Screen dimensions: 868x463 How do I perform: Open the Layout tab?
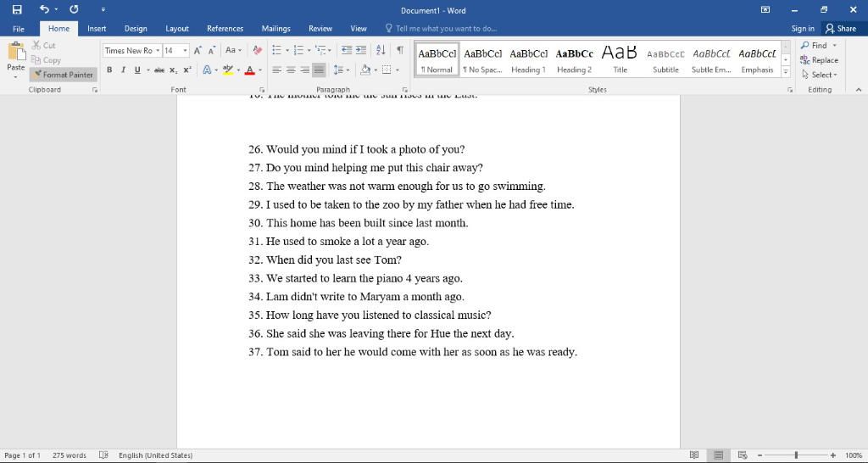177,29
